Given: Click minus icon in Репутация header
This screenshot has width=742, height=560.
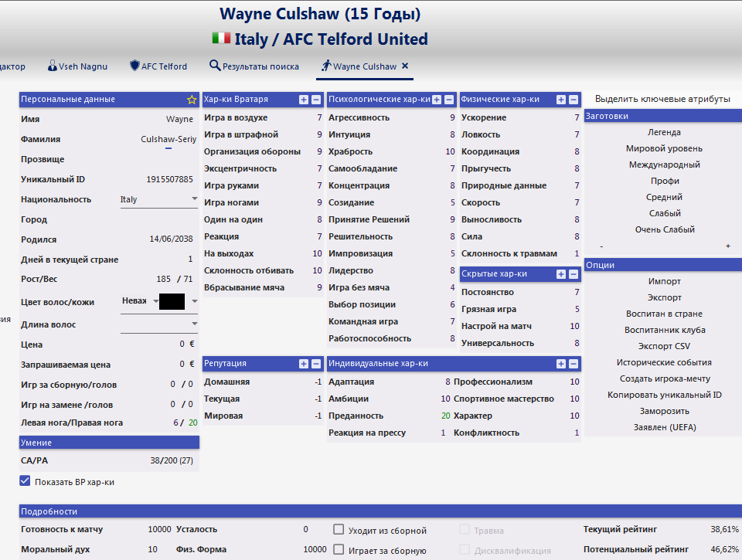Looking at the screenshot, I should (x=316, y=364).
